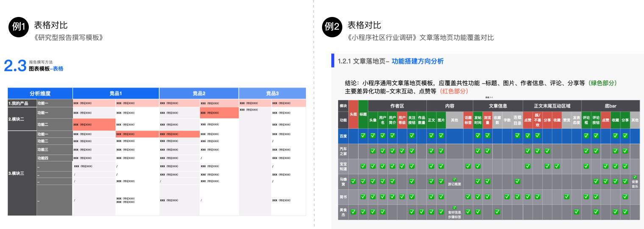
Task: Click the 3.模块三 row label
Action: 22,173
